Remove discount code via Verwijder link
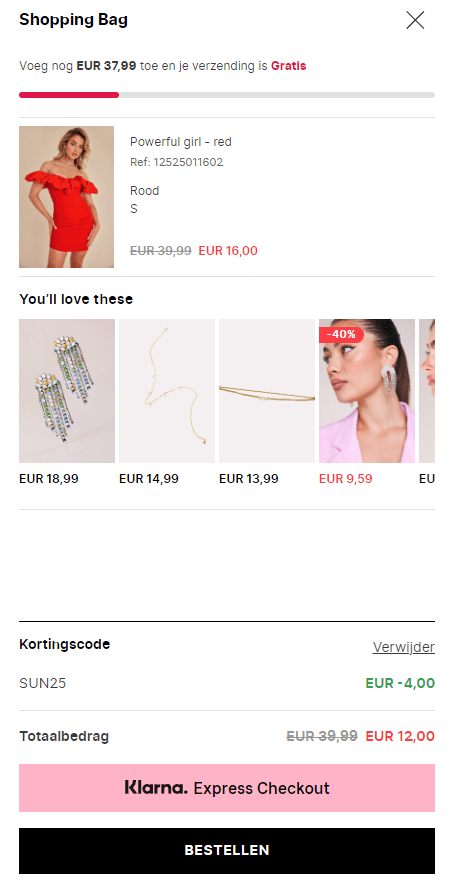 pyautogui.click(x=403, y=647)
